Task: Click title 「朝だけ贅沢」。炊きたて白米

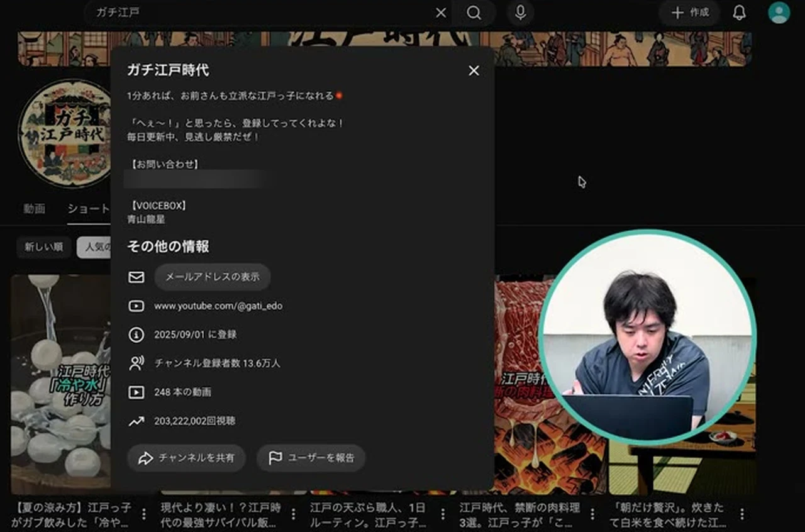Action: pyautogui.click(x=668, y=514)
